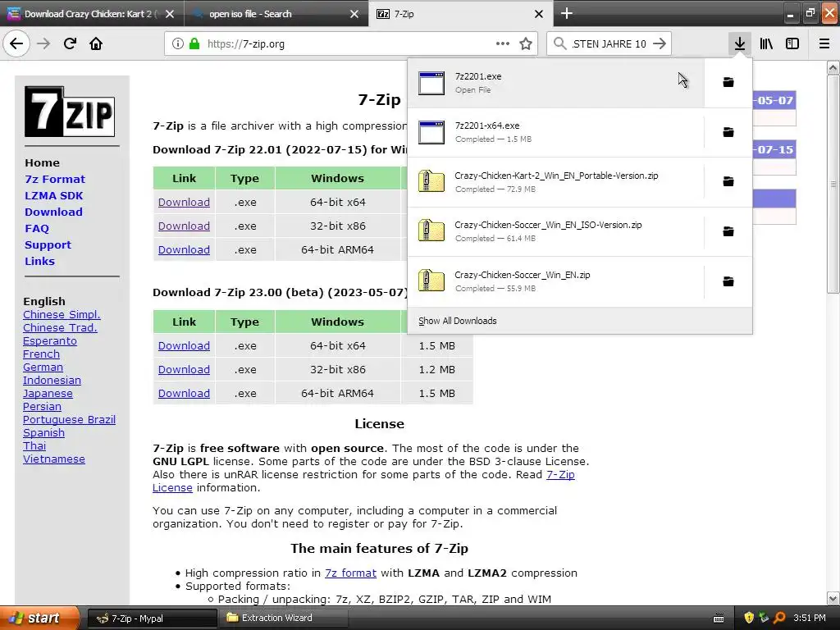840x630 pixels.
Task: Open the Windows start menu
Action: click(39, 618)
